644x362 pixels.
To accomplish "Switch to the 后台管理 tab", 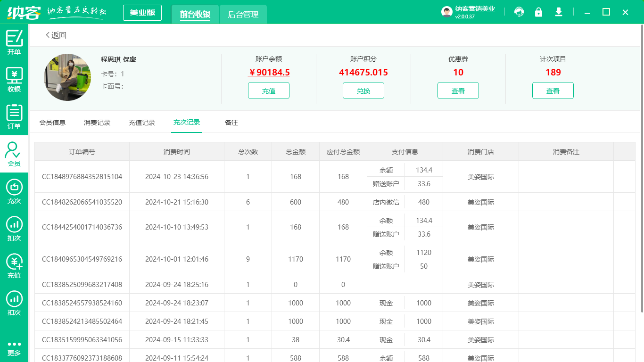I will point(243,15).
